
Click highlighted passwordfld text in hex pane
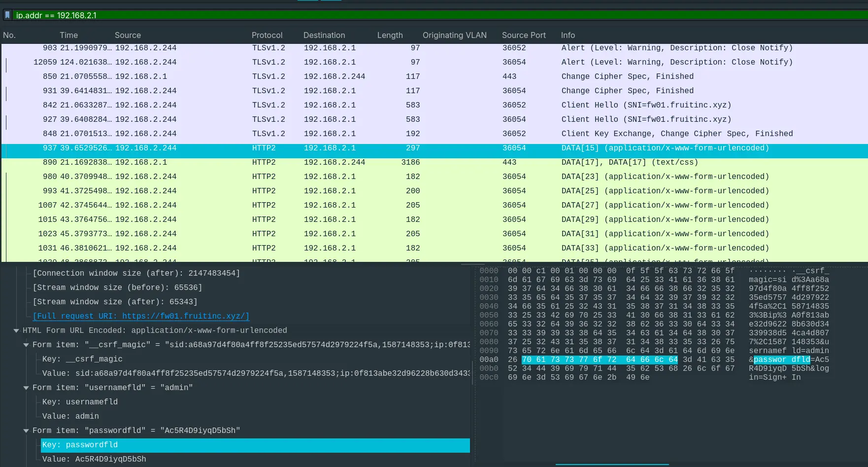tap(781, 359)
